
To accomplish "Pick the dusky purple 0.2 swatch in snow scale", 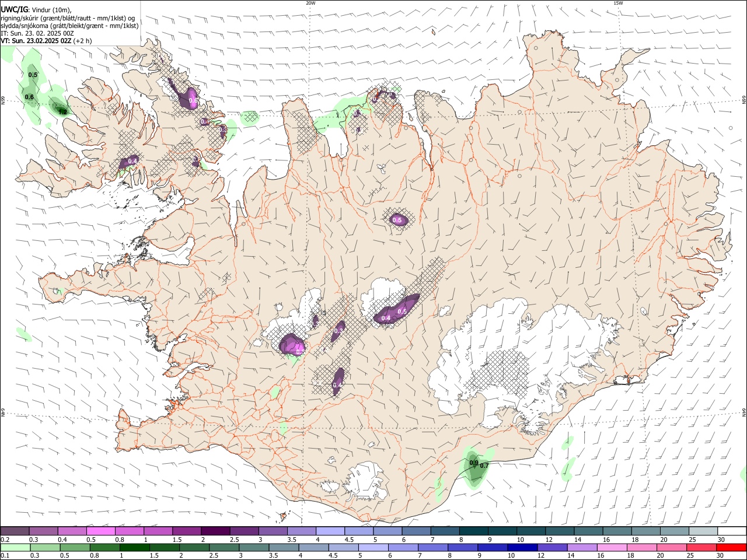I will [15, 531].
